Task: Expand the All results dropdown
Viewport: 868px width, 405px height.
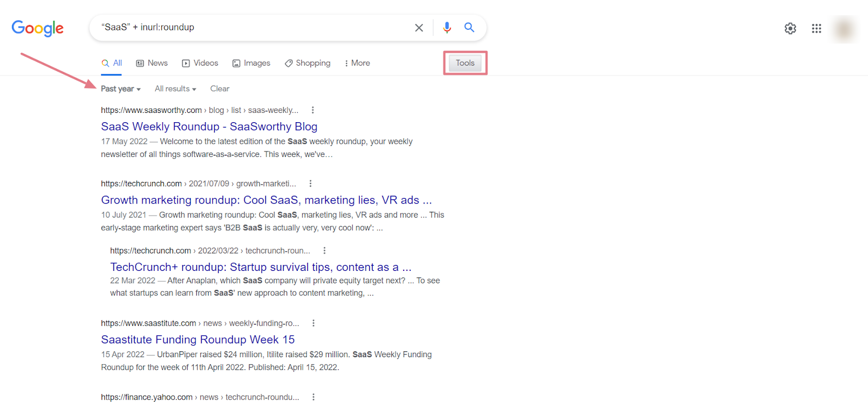Action: click(x=175, y=88)
